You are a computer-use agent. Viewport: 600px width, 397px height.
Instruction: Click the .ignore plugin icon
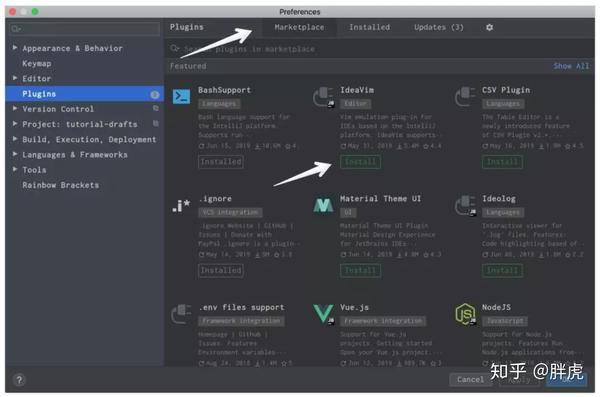pyautogui.click(x=181, y=206)
